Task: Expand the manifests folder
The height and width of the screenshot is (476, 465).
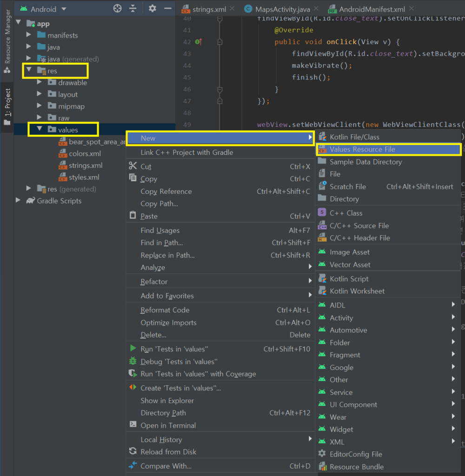Action: 29,35
